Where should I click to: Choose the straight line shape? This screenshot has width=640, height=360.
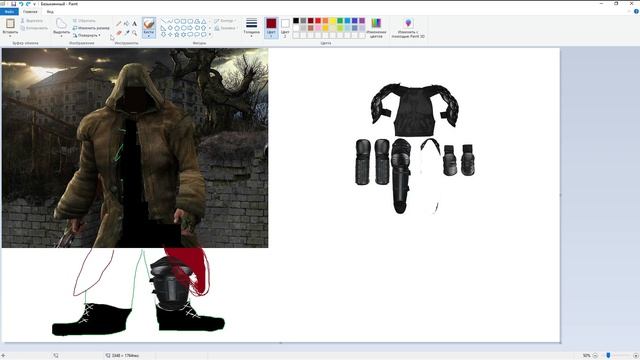coord(163,21)
